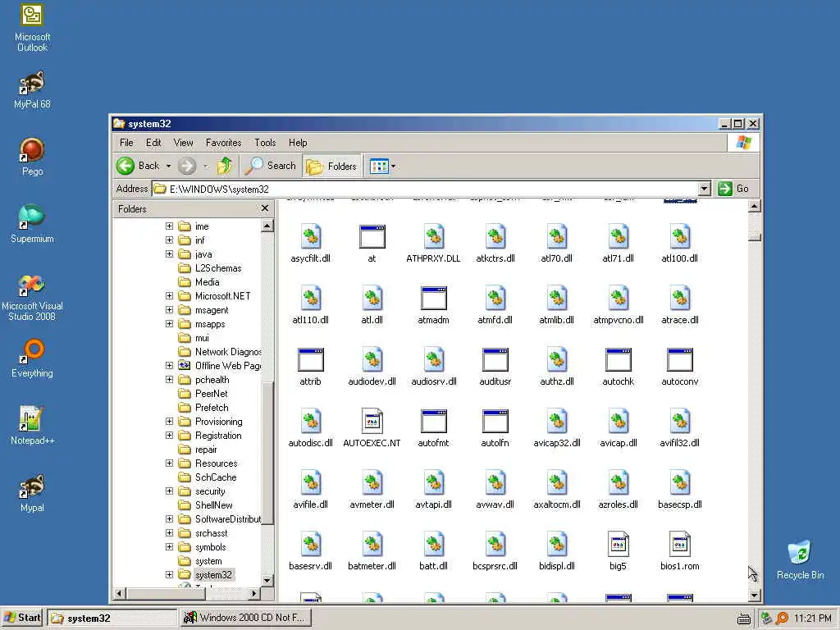Screen dimensions: 840x630
Task: Select the basecsp.dll file icon
Action: [680, 483]
